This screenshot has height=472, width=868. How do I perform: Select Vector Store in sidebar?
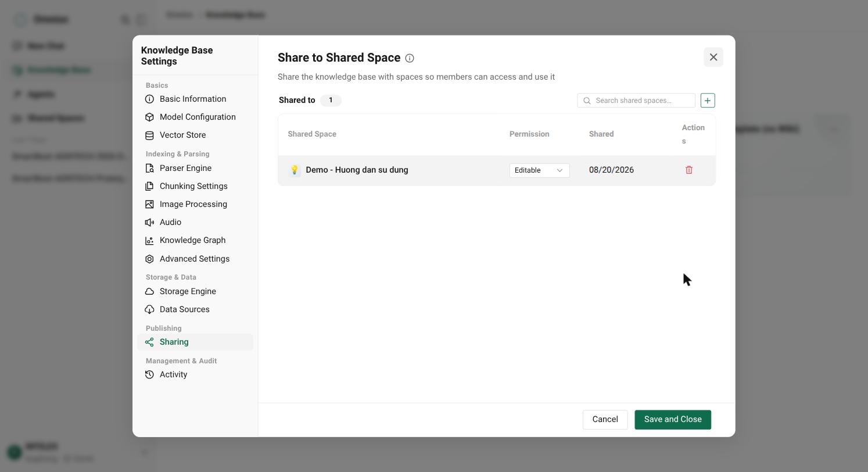click(x=195, y=135)
